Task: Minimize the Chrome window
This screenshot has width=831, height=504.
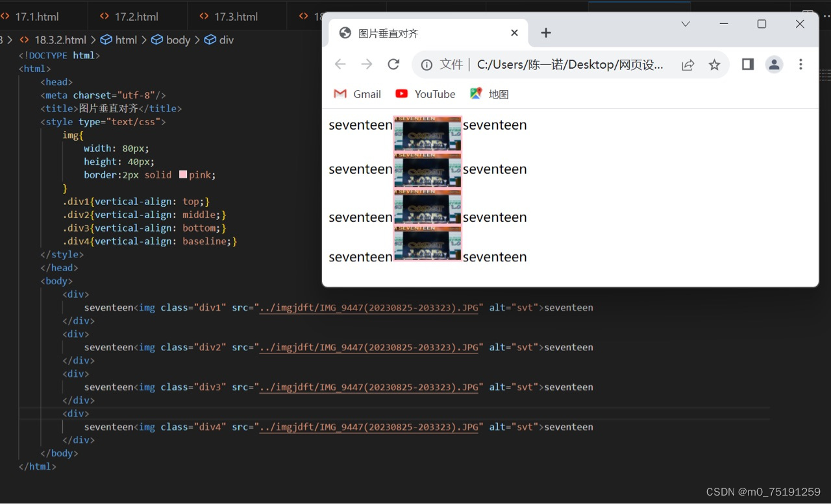Action: click(724, 24)
